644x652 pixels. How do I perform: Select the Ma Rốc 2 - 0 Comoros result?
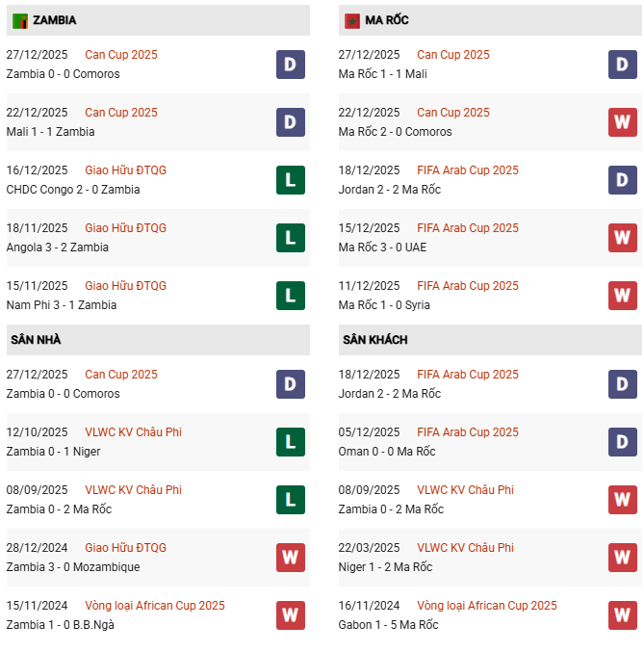click(x=395, y=132)
